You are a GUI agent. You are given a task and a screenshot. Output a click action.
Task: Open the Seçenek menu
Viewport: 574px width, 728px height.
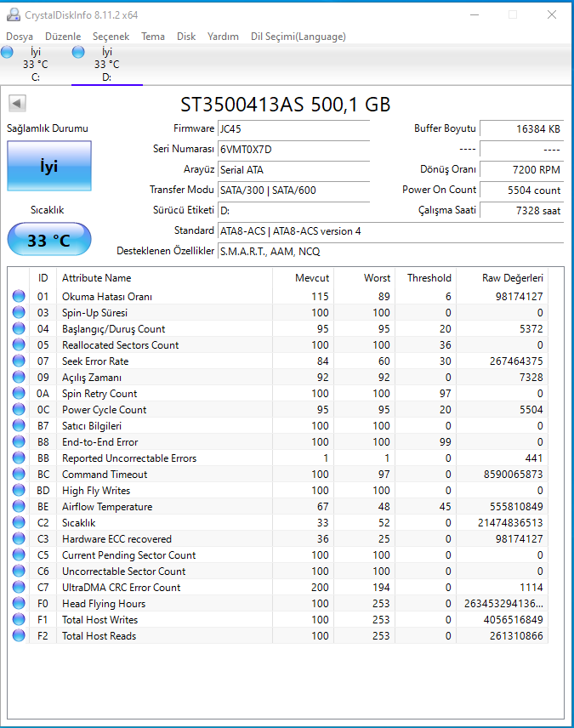111,37
